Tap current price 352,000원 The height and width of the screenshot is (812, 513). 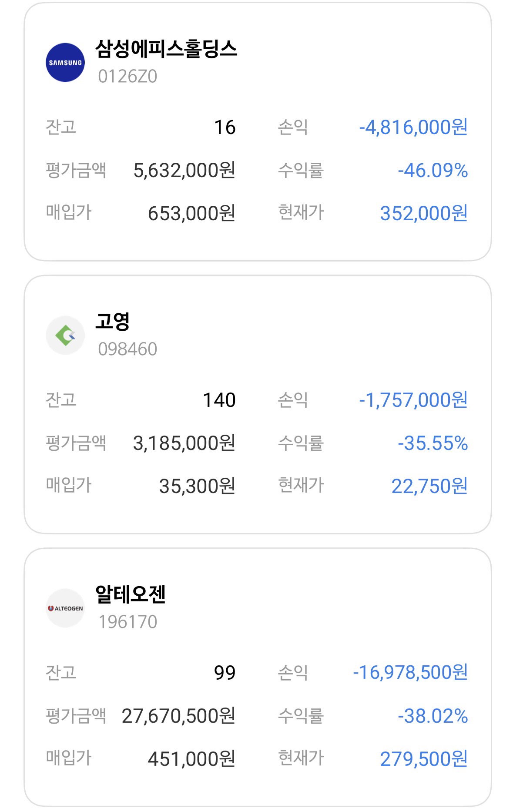(x=424, y=213)
